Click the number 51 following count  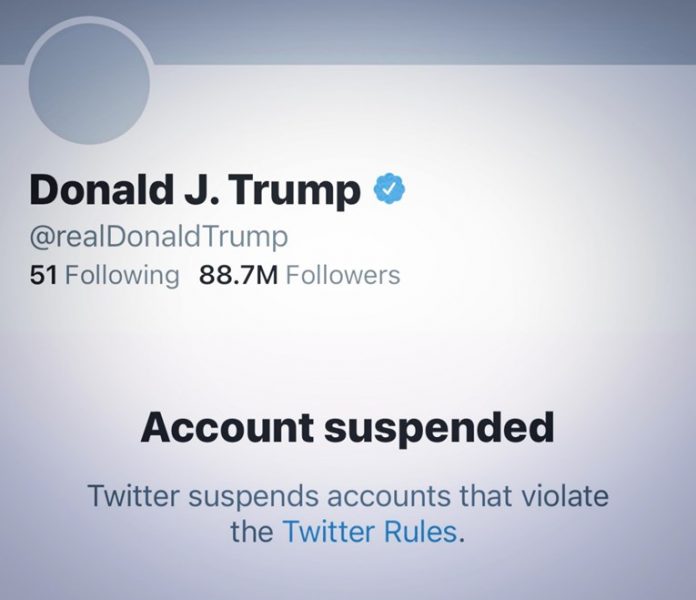click(x=44, y=274)
